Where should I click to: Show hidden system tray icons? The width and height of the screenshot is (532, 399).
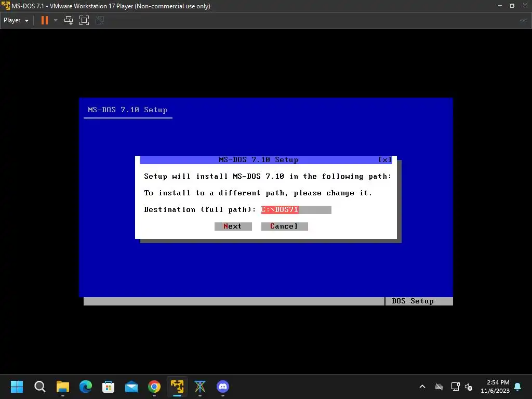coord(422,387)
